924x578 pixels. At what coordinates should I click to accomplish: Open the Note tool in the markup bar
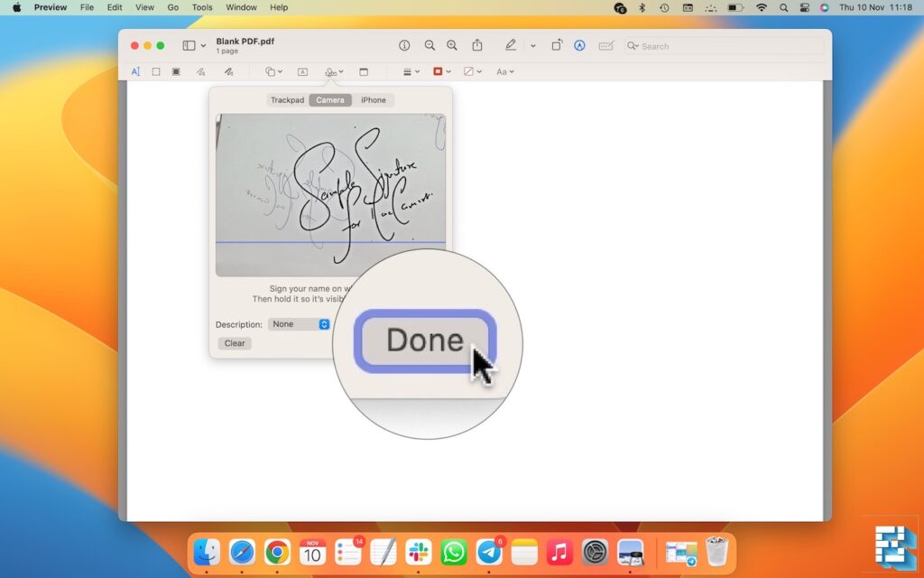(x=365, y=71)
